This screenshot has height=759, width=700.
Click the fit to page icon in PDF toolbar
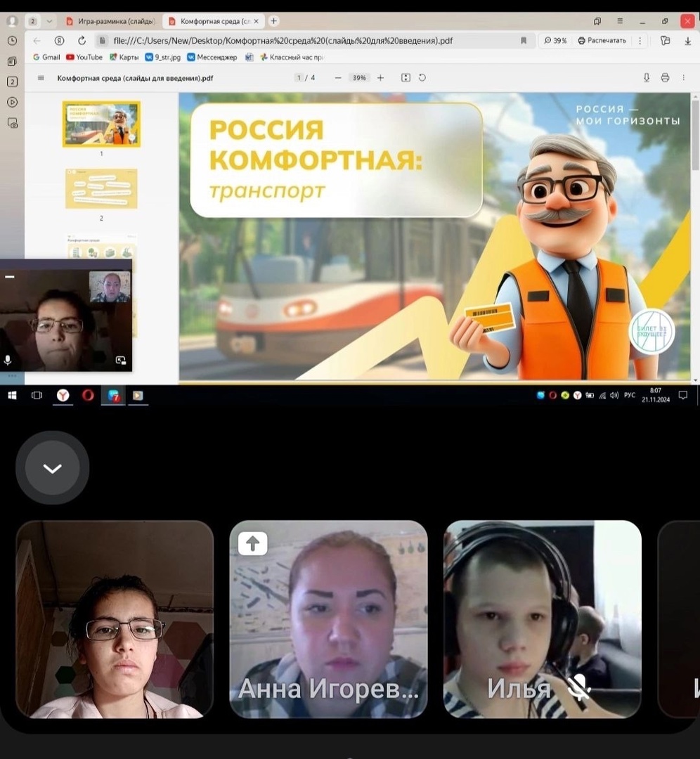pos(406,78)
